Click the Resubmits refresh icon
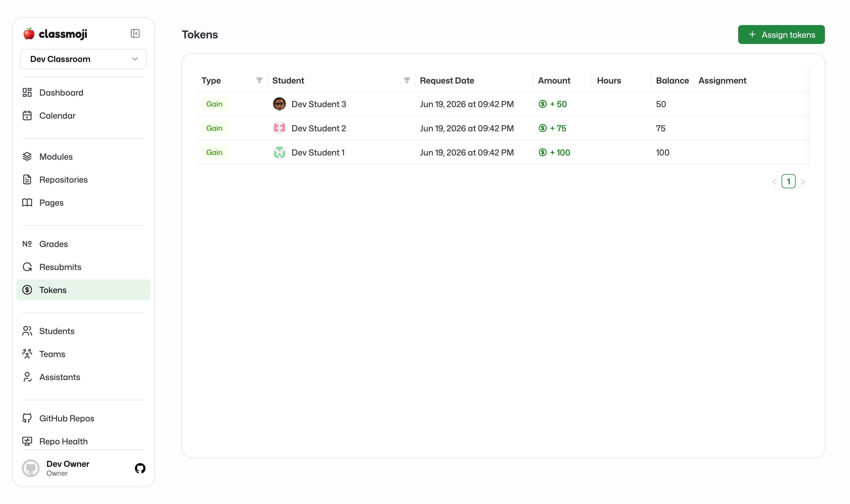The height and width of the screenshot is (504, 850). (x=27, y=267)
